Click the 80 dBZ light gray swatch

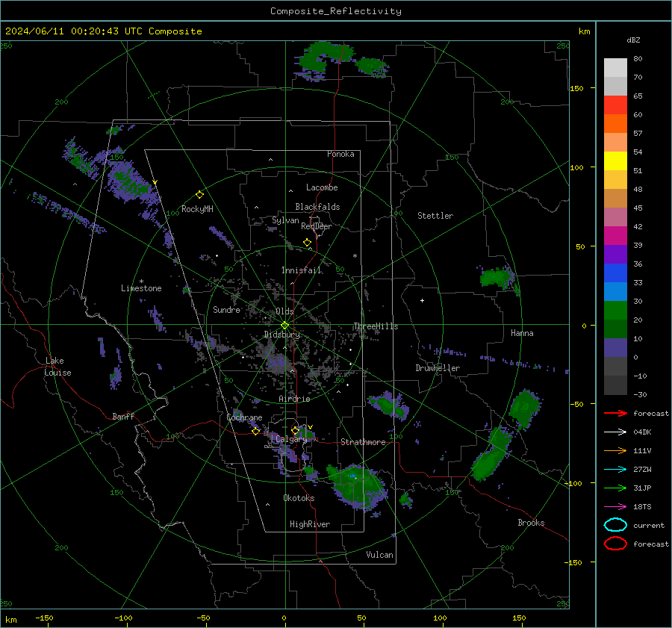615,67
